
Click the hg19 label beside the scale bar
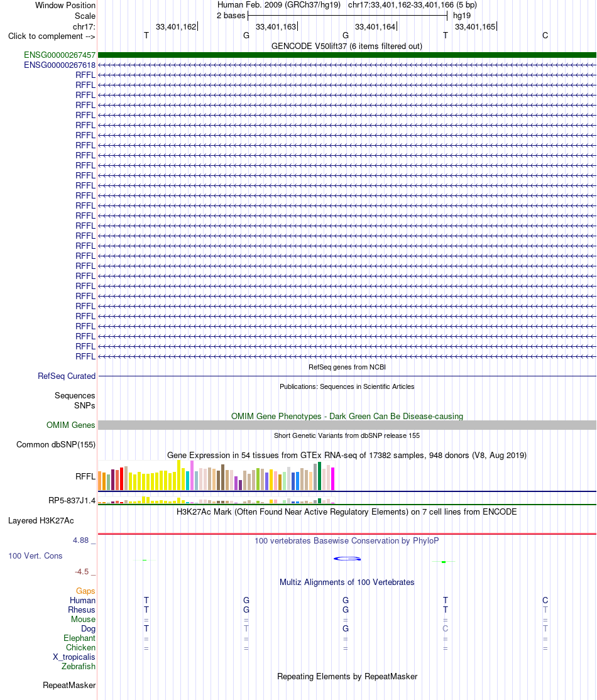coord(462,16)
